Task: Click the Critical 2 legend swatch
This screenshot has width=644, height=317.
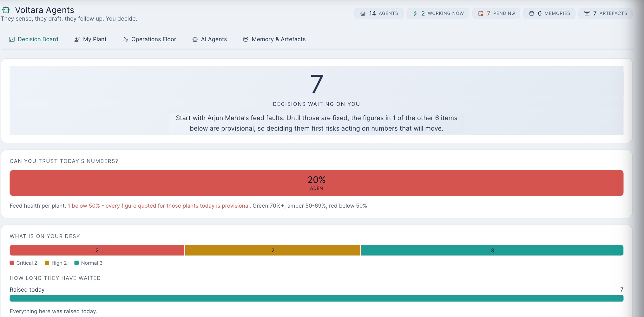Action: tap(12, 263)
